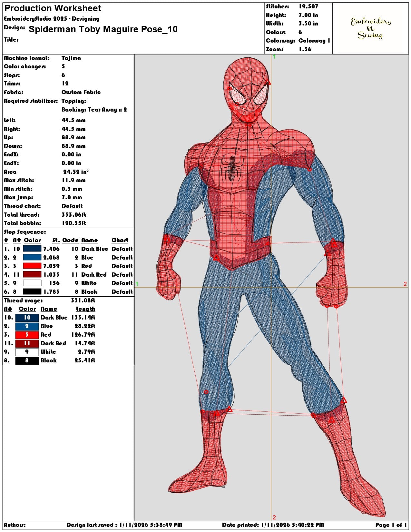
Task: Click the Max jump value '7.0 mm'
Action: (72, 197)
